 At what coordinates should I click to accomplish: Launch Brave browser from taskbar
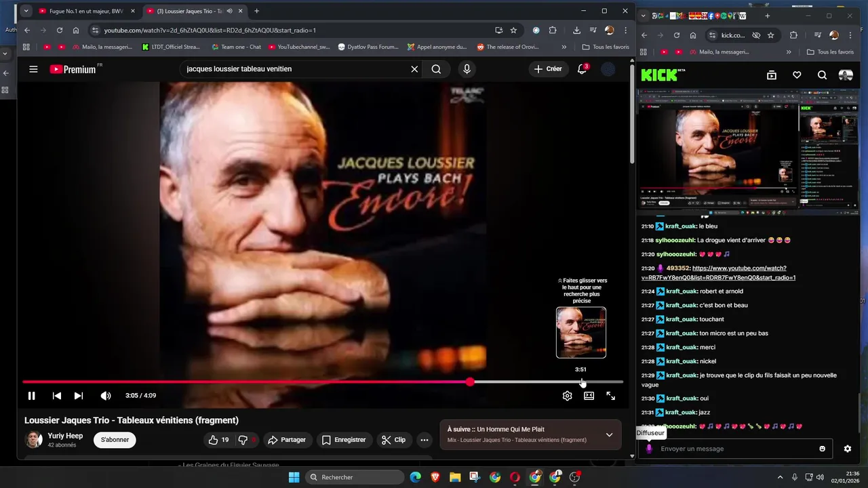(x=435, y=477)
